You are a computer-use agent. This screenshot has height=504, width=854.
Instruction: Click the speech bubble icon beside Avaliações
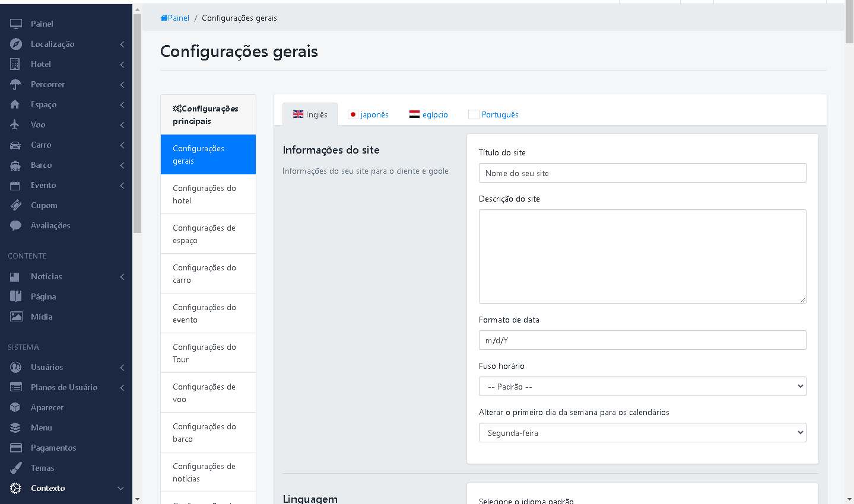click(15, 225)
